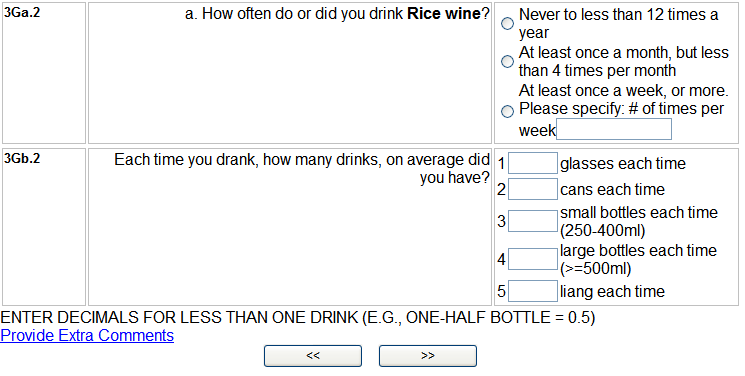Select the 'Never to less than 12 times a year' radio button
Viewport: 745px width, 376px height.
[507, 23]
